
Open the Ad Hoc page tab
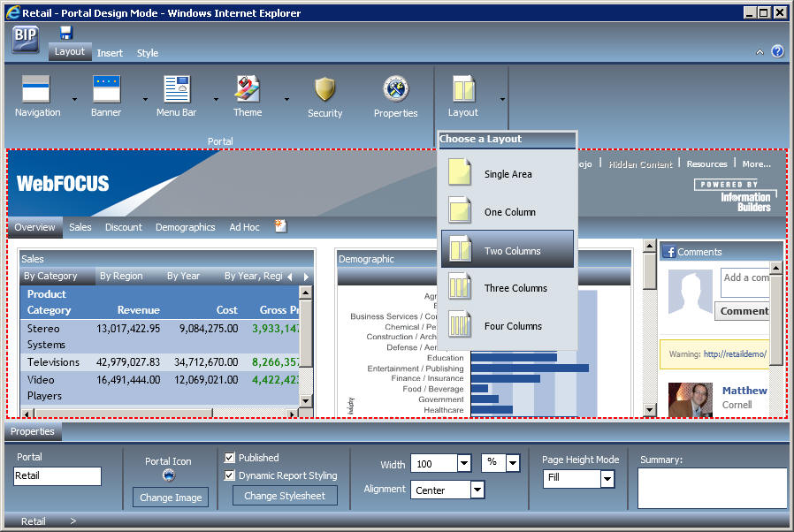[x=245, y=227]
